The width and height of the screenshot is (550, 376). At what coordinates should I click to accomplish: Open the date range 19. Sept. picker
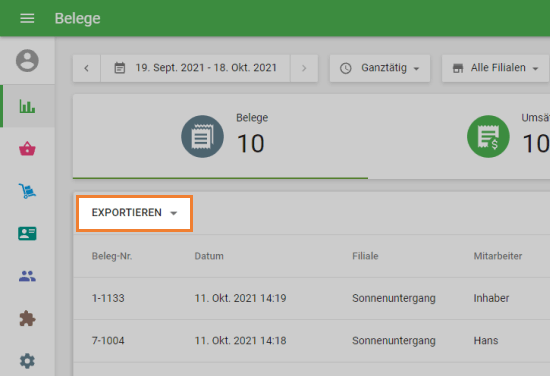(195, 68)
